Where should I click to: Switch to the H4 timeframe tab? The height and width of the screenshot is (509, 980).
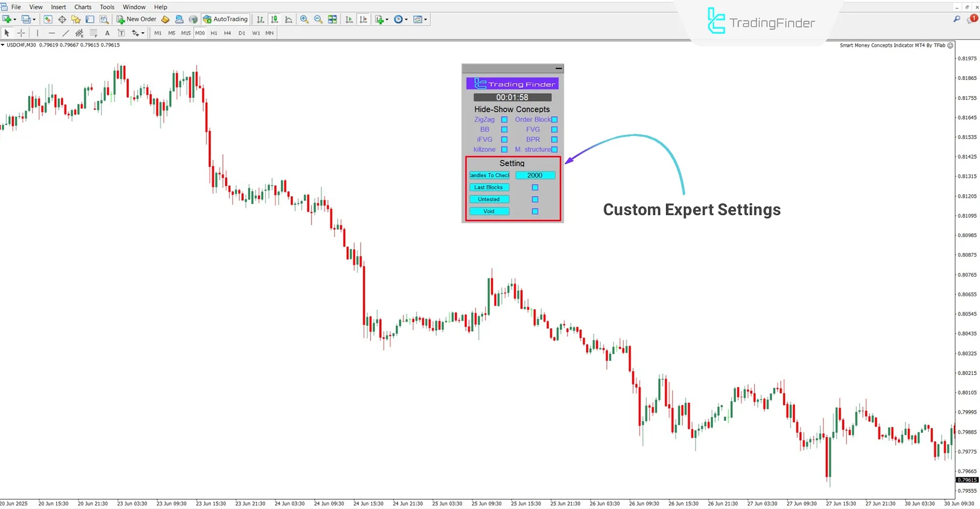coord(227,33)
